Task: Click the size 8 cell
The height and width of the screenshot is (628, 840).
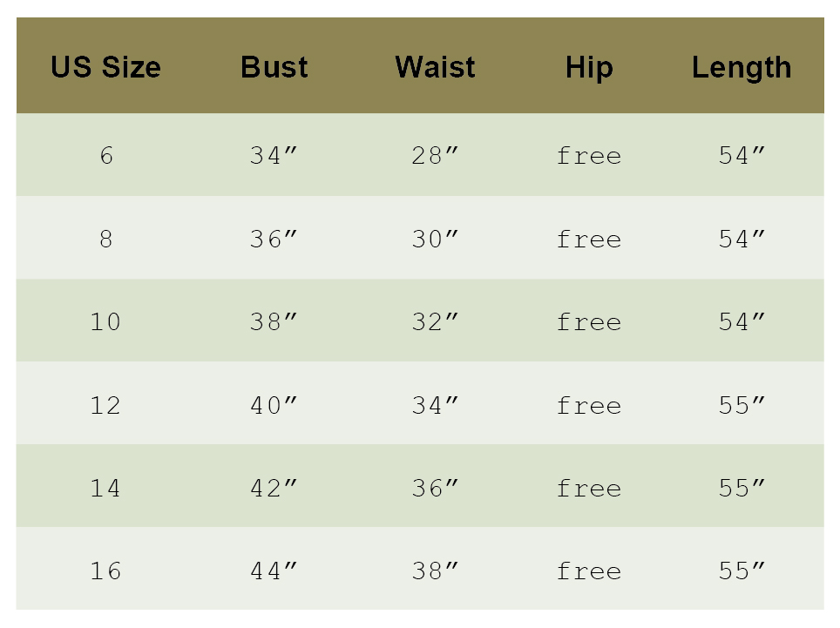Action: point(106,240)
